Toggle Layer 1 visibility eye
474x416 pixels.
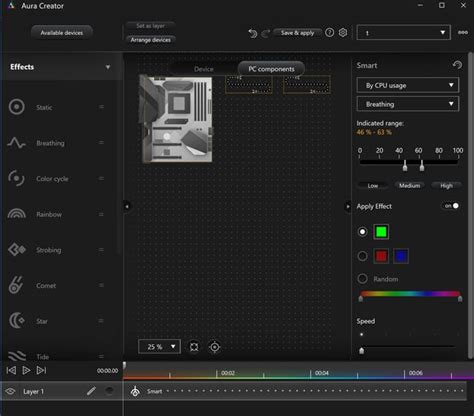10,391
